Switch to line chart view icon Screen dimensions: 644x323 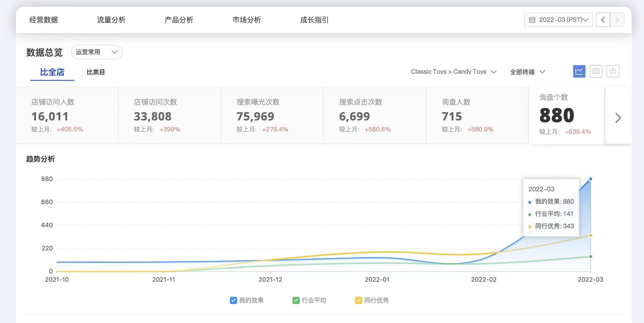[x=579, y=71]
